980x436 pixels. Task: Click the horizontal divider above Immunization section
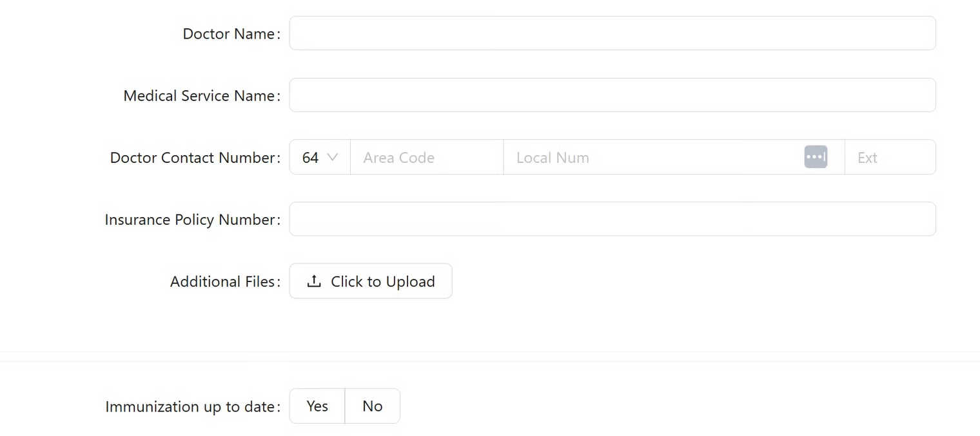tap(490, 352)
